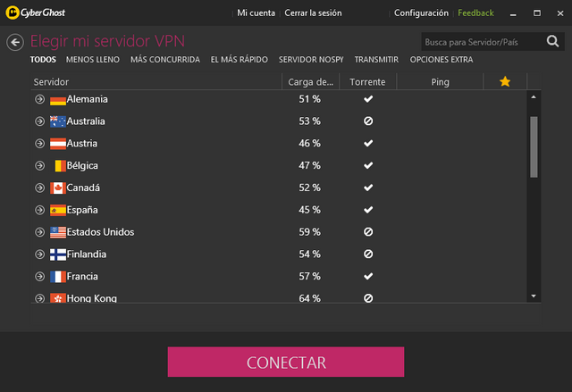Viewport: 572px width, 392px height.
Task: Click the Canada flag icon
Action: pos(58,188)
